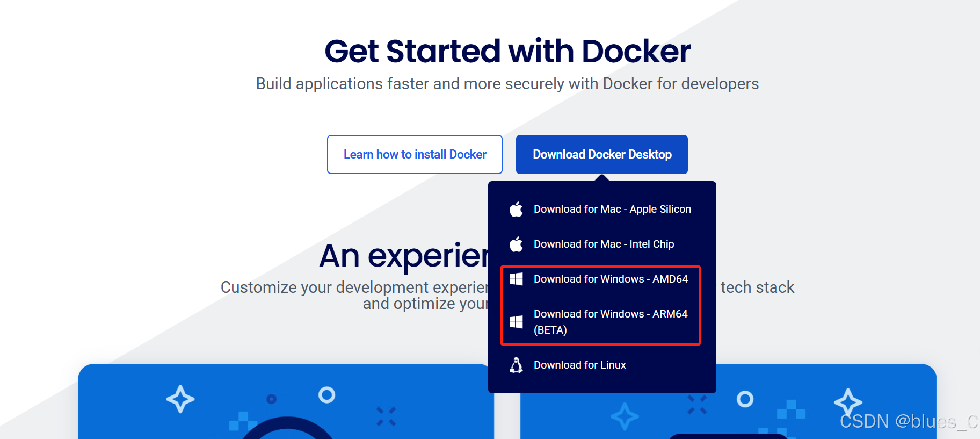Click the Download Docker Desktop button
The width and height of the screenshot is (980, 439).
601,154
